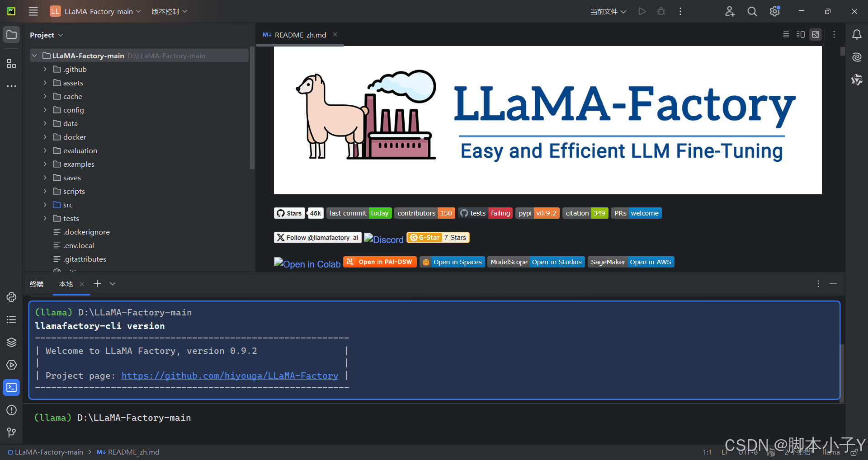Open the Python Console tool window

coord(12,297)
